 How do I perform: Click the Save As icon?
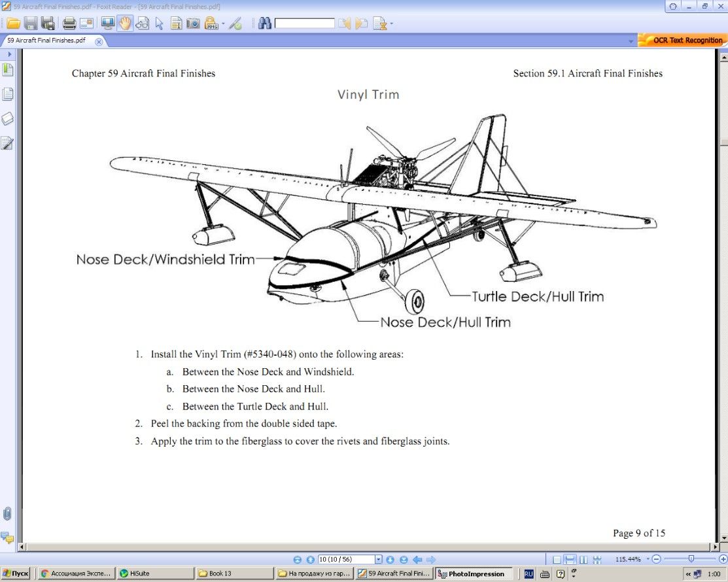(x=47, y=23)
